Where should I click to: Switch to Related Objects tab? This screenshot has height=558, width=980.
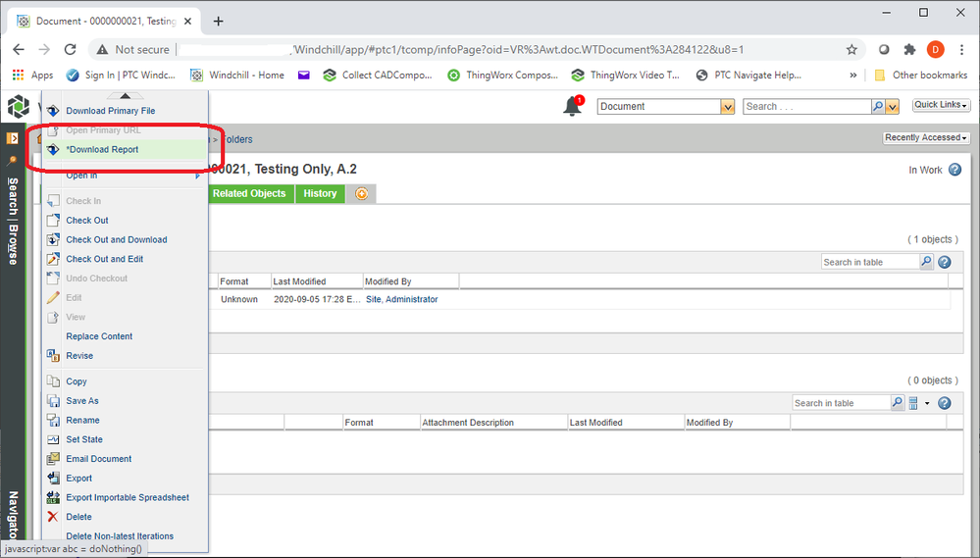click(x=249, y=194)
